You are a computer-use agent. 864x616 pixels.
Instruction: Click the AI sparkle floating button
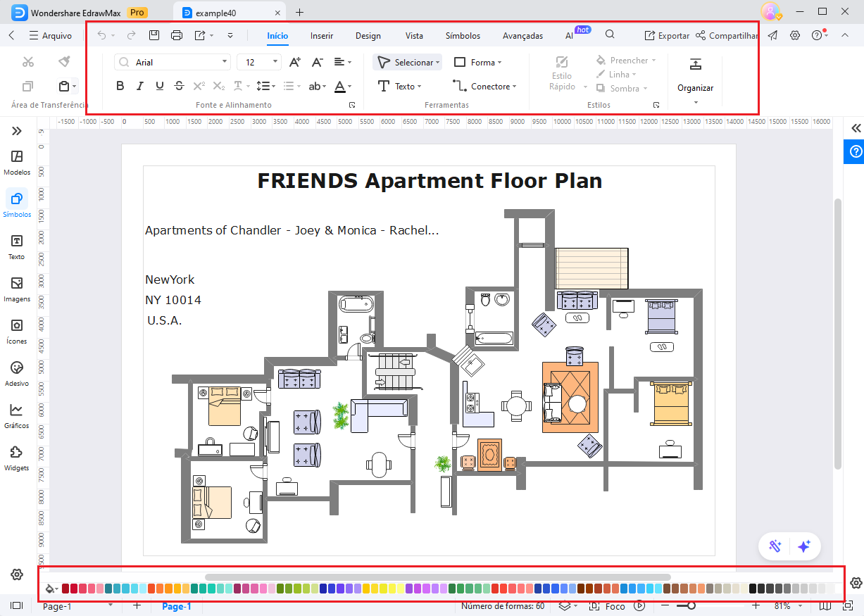click(805, 546)
